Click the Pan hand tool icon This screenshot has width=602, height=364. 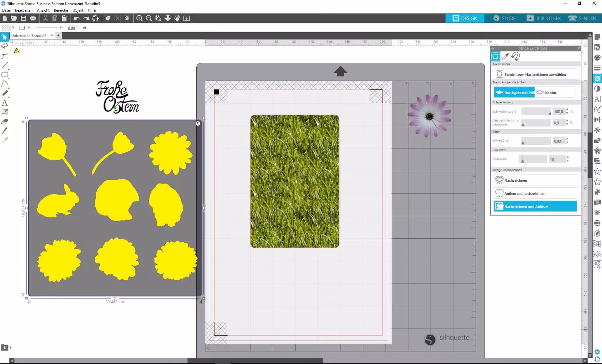click(177, 18)
